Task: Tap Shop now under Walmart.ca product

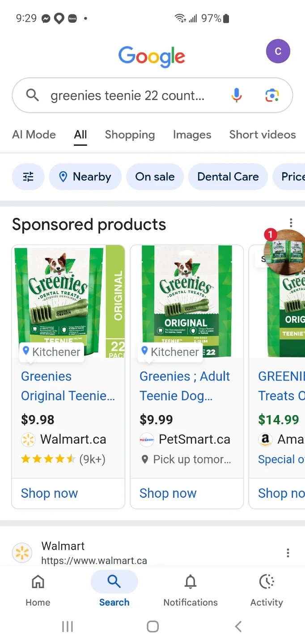Action: point(50,493)
